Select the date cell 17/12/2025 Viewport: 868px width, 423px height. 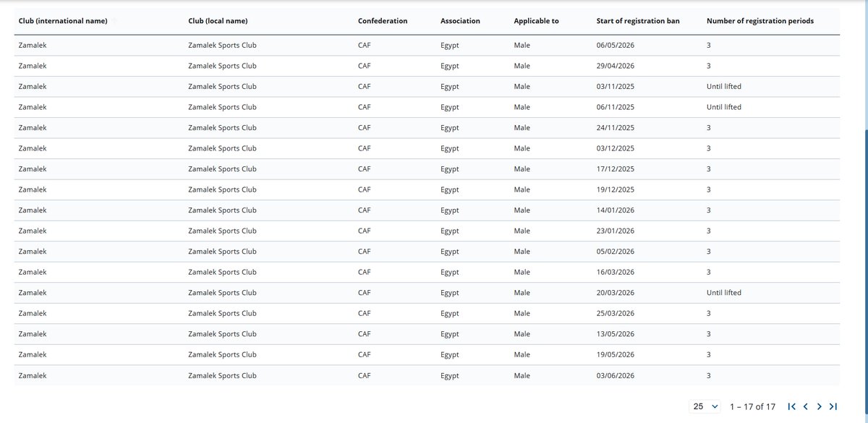(616, 169)
